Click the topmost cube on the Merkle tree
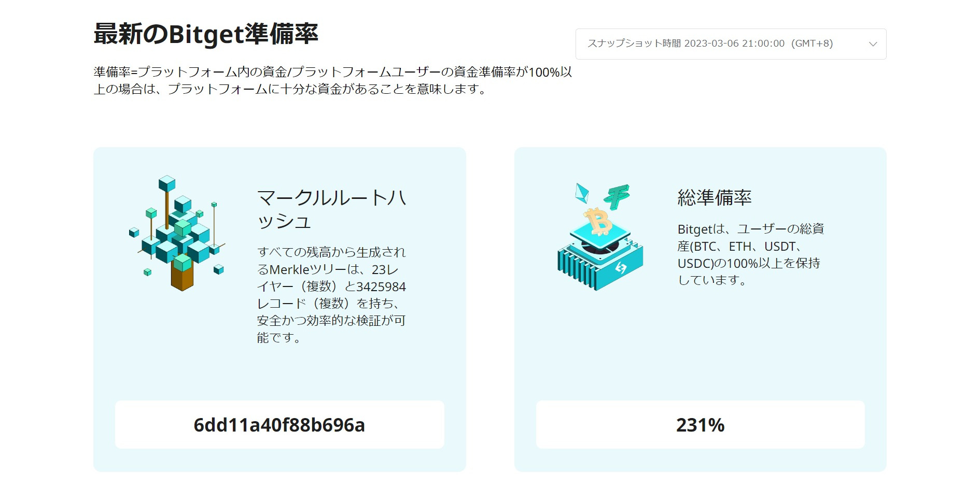This screenshot has height=488, width=980. 167,183
